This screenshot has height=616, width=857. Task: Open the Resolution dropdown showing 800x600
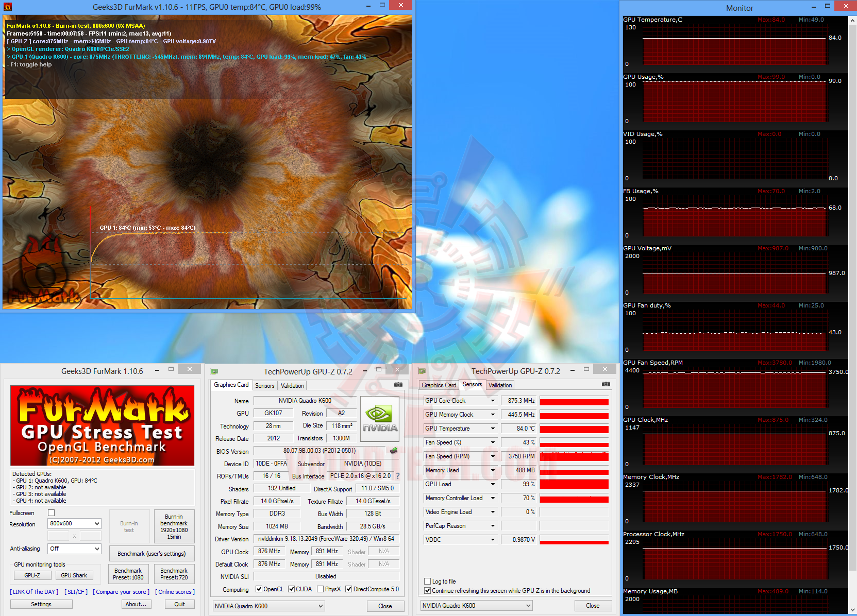pyautogui.click(x=75, y=524)
